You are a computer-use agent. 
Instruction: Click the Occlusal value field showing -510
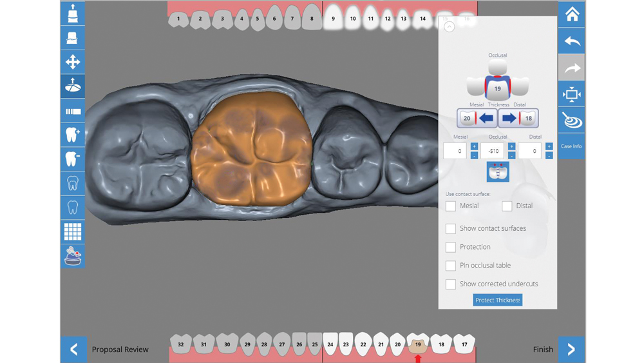492,151
